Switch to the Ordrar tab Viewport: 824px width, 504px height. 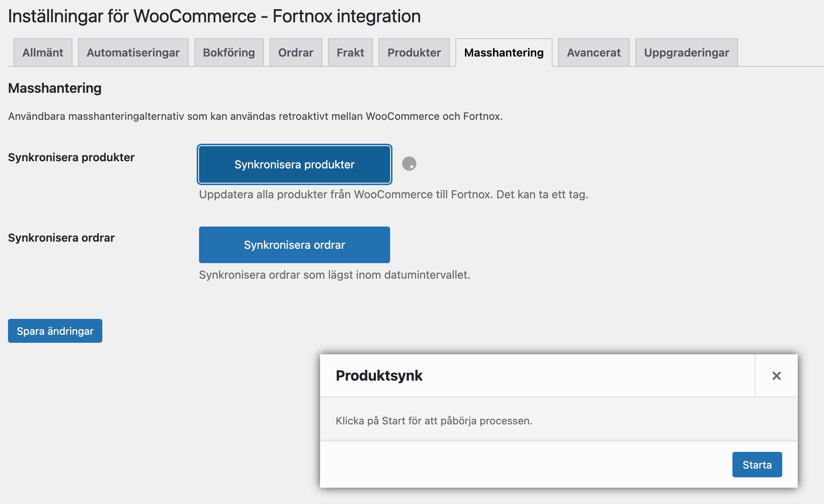coord(295,52)
